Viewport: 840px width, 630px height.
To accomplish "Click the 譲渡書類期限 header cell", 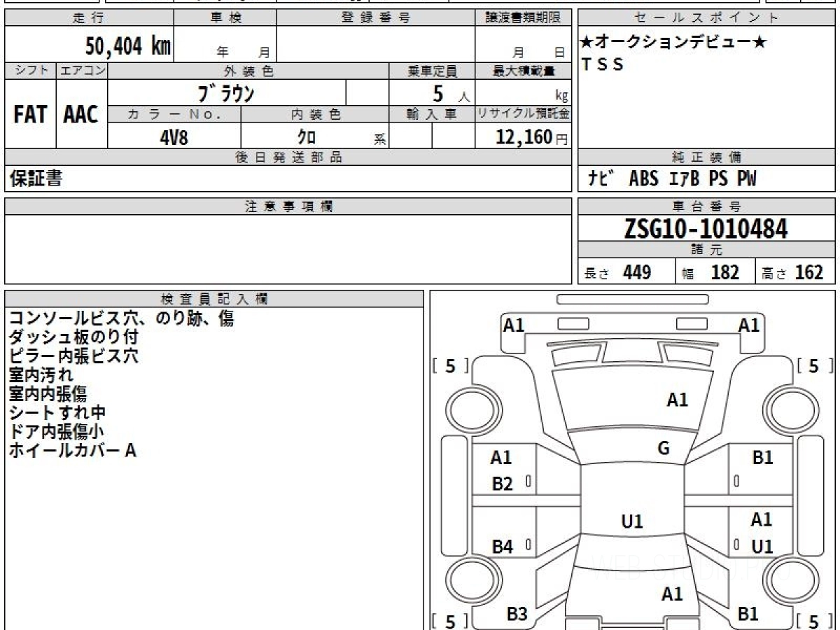I will coord(524,18).
